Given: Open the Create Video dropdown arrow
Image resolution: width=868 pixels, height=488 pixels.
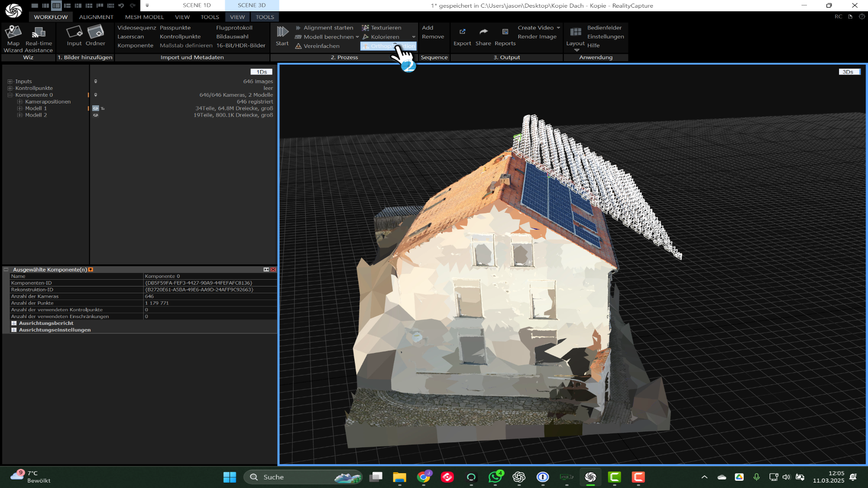Looking at the screenshot, I should [558, 28].
